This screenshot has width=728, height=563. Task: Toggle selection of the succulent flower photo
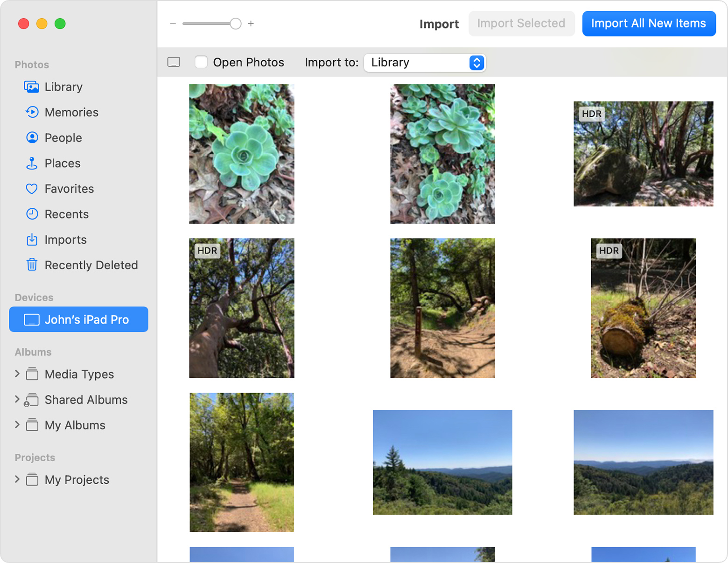pyautogui.click(x=241, y=154)
